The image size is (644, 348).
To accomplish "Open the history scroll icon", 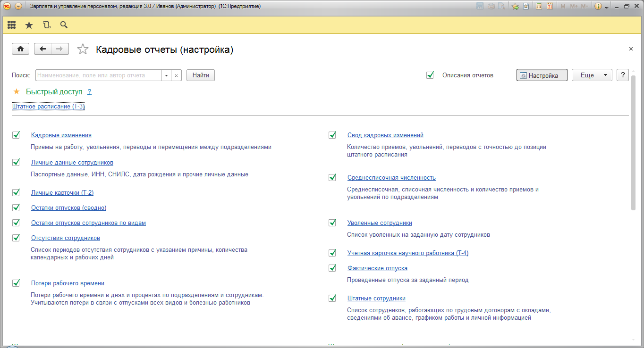I will click(x=46, y=25).
